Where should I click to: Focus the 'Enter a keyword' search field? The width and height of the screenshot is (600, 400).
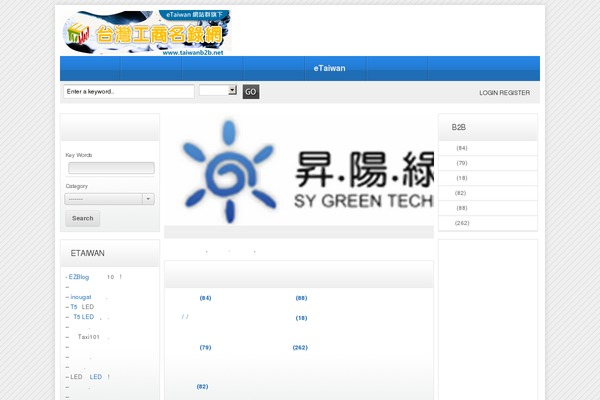(x=129, y=91)
